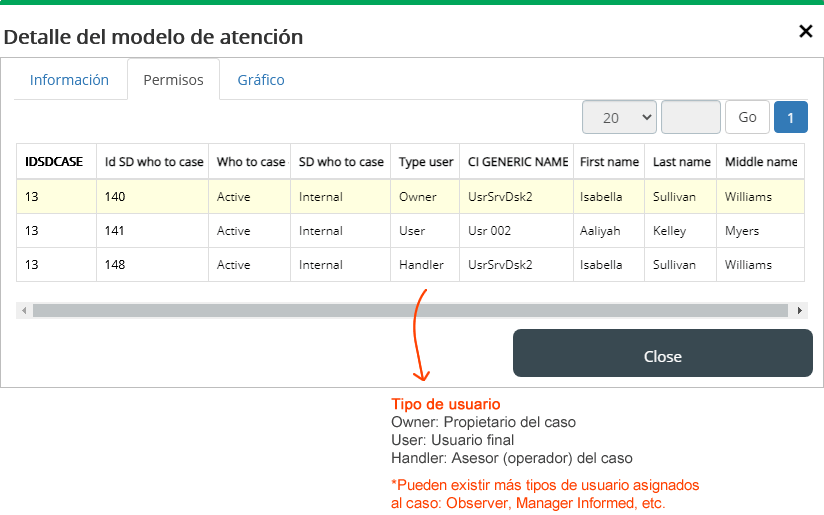Close the dialog with the X icon
The width and height of the screenshot is (824, 515).
806,32
